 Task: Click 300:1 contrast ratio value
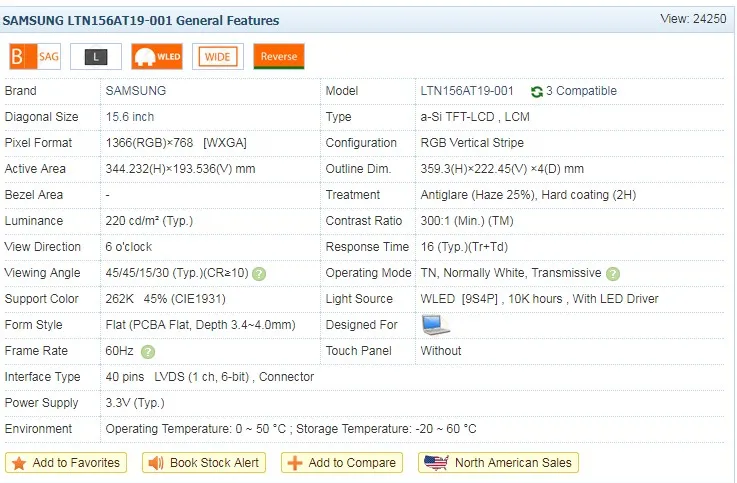(467, 221)
